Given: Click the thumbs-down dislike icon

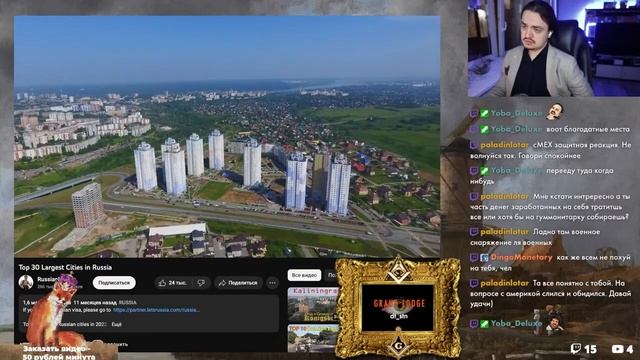Looking at the screenshot, I should (201, 283).
